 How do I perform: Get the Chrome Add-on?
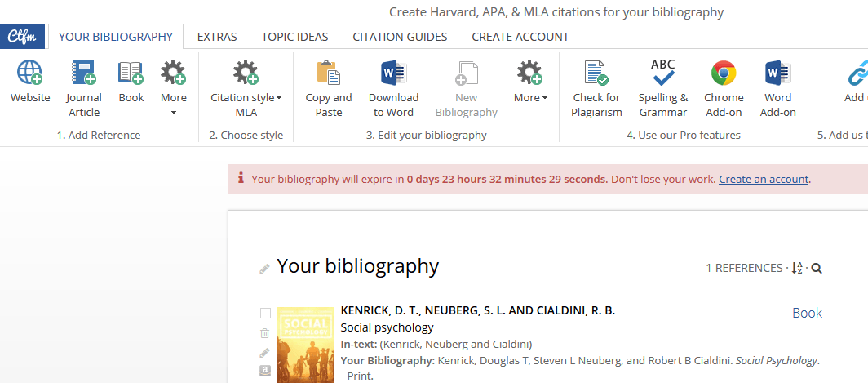tap(724, 74)
